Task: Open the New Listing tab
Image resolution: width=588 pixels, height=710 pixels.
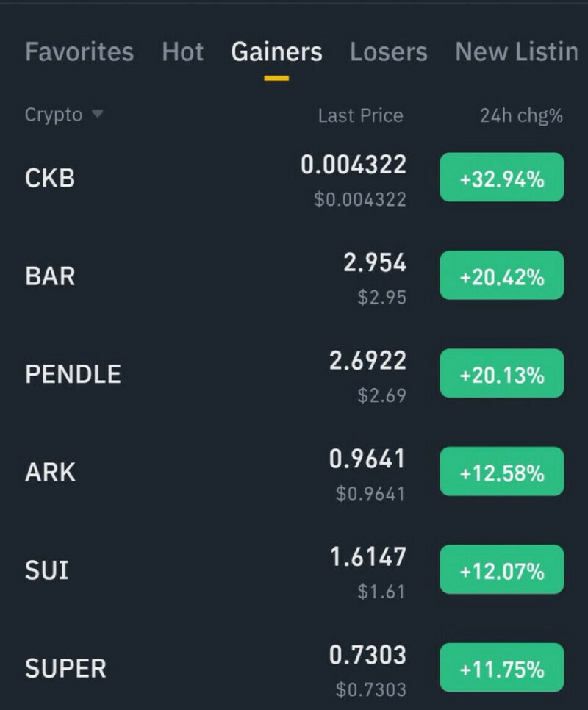Action: click(x=516, y=52)
